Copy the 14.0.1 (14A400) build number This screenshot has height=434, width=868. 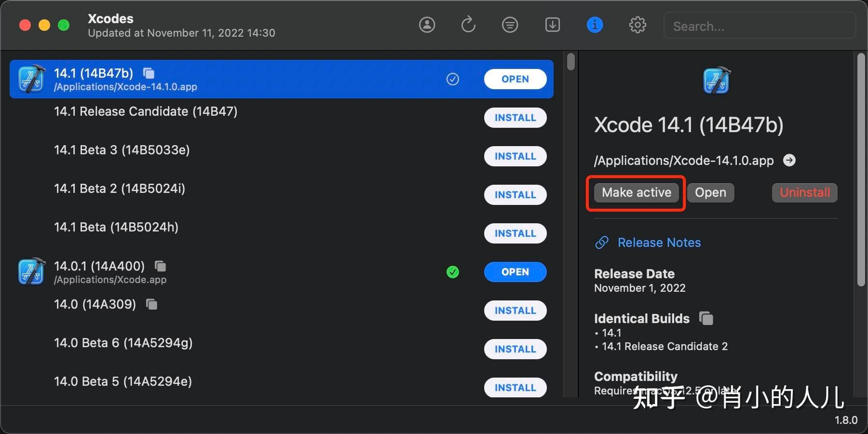160,266
